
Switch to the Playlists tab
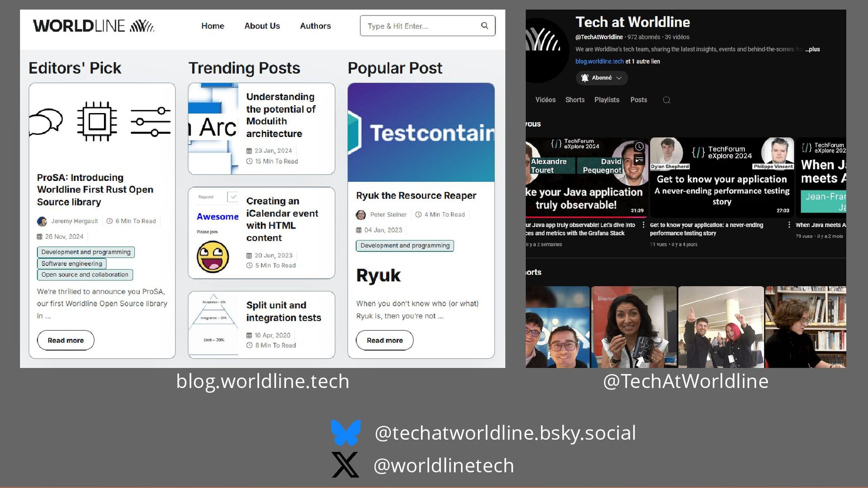pos(607,100)
